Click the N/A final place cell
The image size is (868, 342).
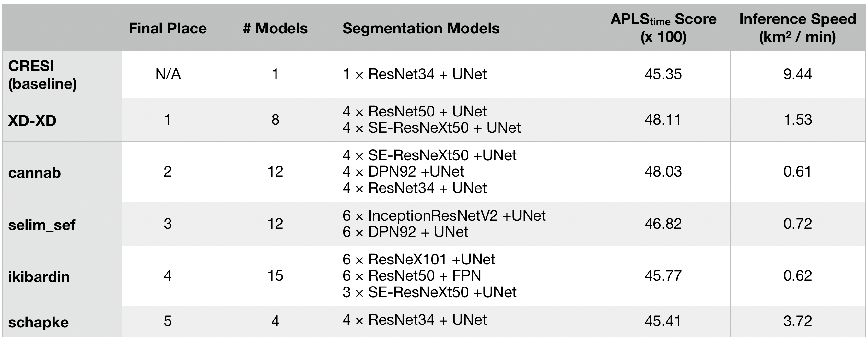coord(168,74)
